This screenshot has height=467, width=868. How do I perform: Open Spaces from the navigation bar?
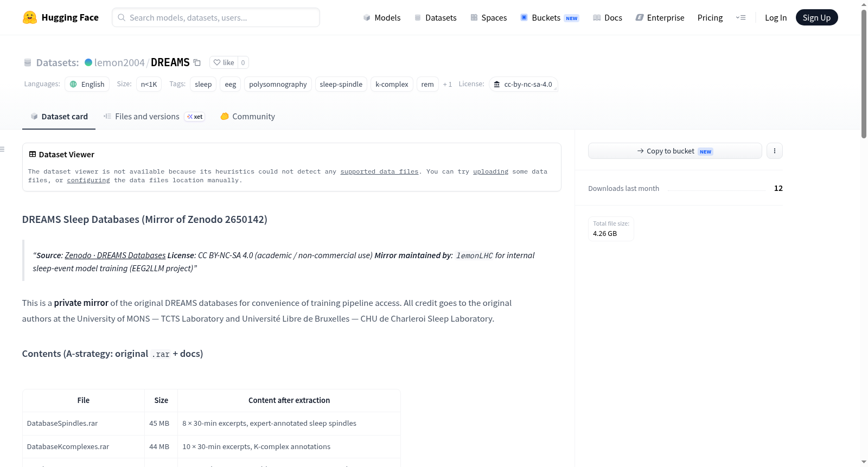coord(488,17)
